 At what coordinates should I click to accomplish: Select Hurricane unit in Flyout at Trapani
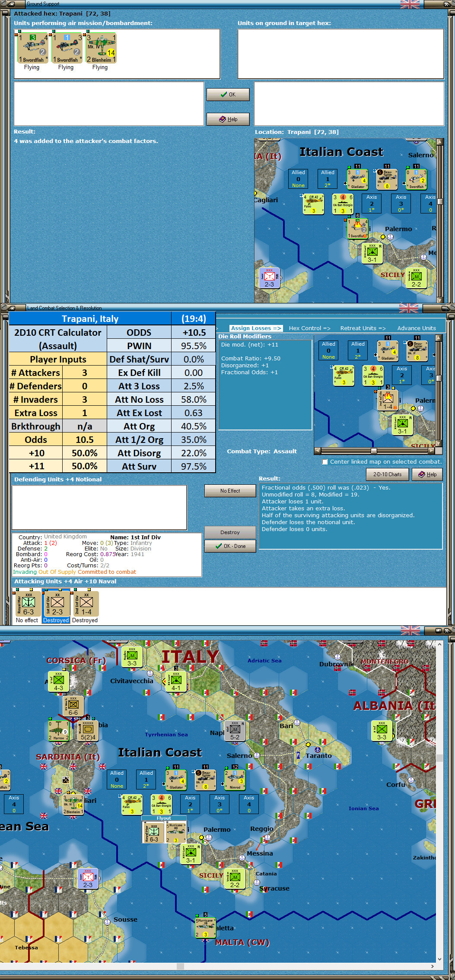(176, 832)
